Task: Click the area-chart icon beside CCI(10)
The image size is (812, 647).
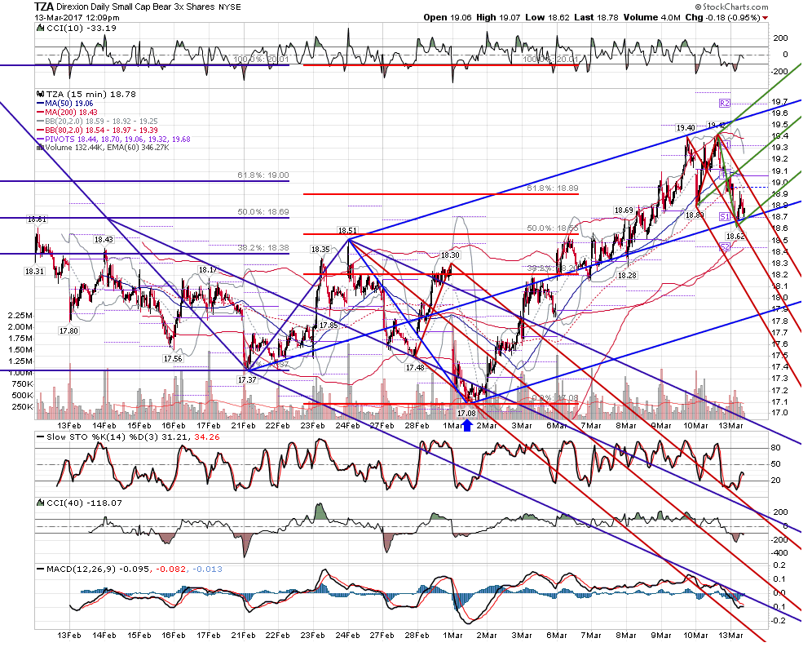Action: tap(41, 28)
